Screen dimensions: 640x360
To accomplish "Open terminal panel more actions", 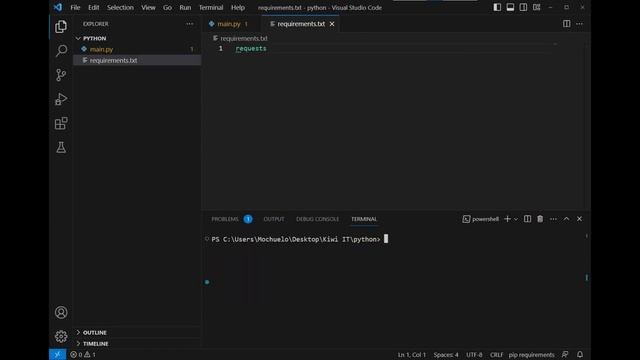I will coord(553,219).
